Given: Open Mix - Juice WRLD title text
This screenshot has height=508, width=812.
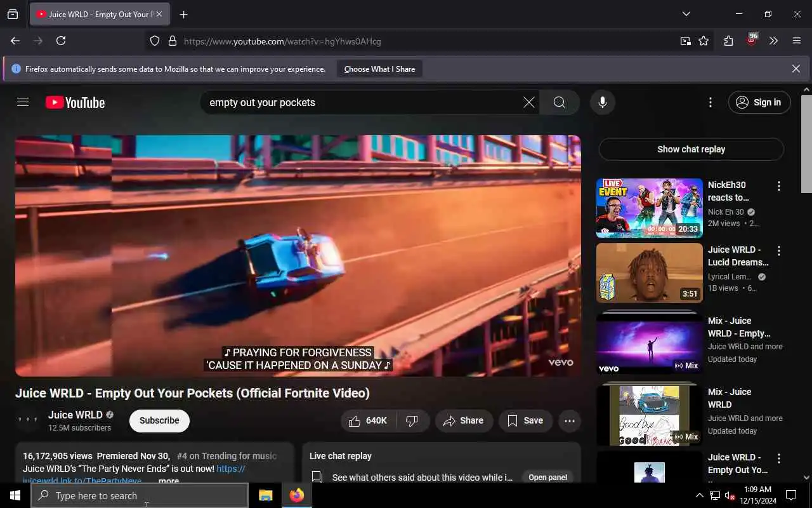Looking at the screenshot, I should point(730,398).
